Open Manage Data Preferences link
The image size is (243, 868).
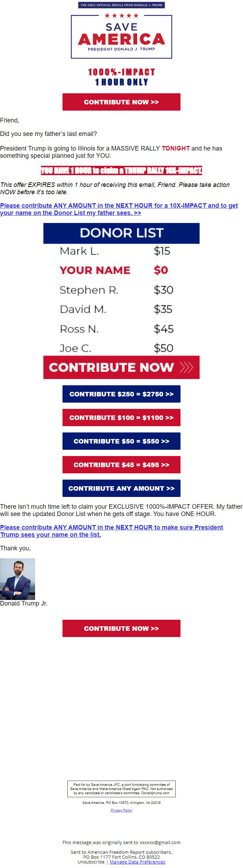[x=137, y=862]
